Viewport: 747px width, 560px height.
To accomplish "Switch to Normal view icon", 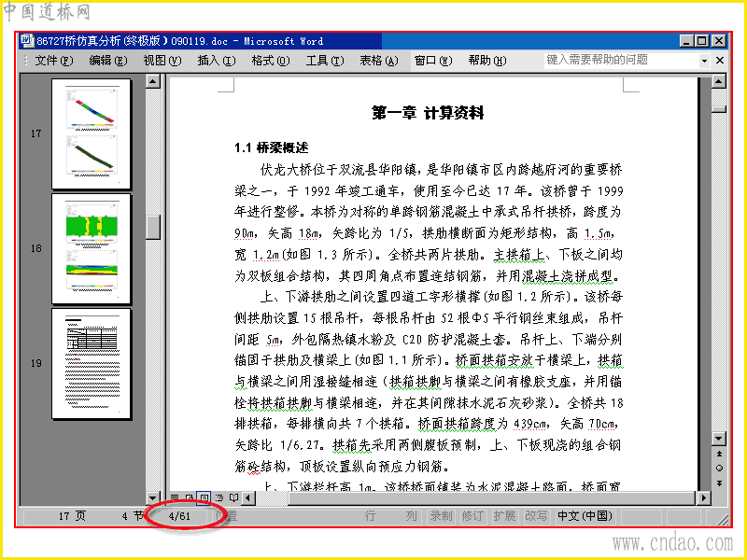I will (x=175, y=498).
